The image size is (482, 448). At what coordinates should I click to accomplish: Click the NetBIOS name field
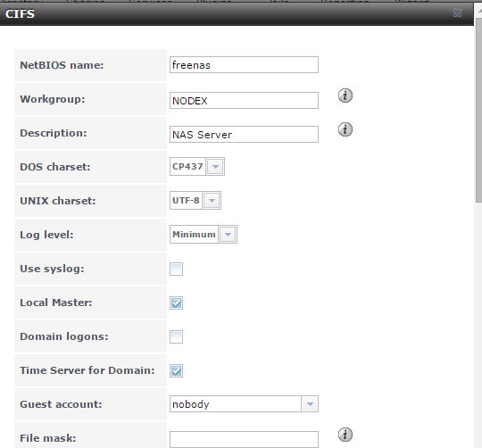coord(244,65)
